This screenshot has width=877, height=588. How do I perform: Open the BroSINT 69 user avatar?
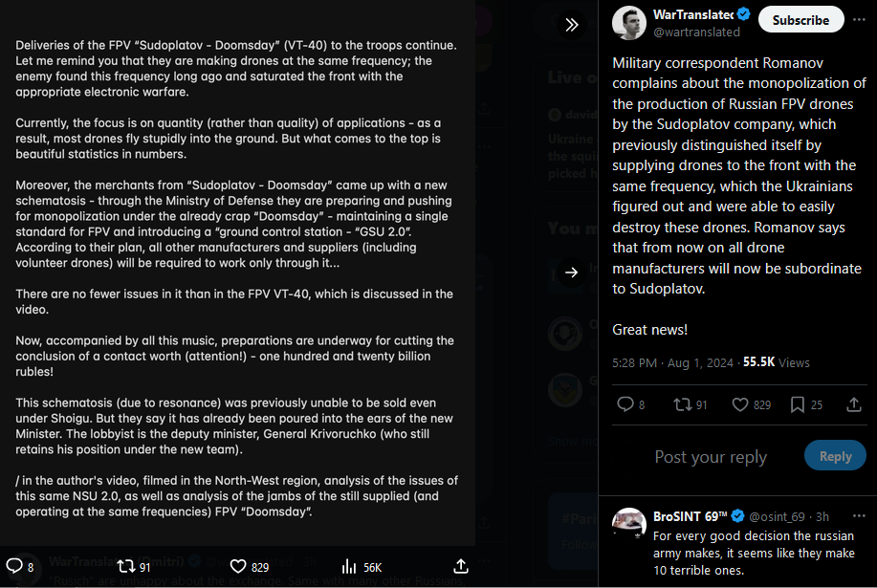(629, 525)
